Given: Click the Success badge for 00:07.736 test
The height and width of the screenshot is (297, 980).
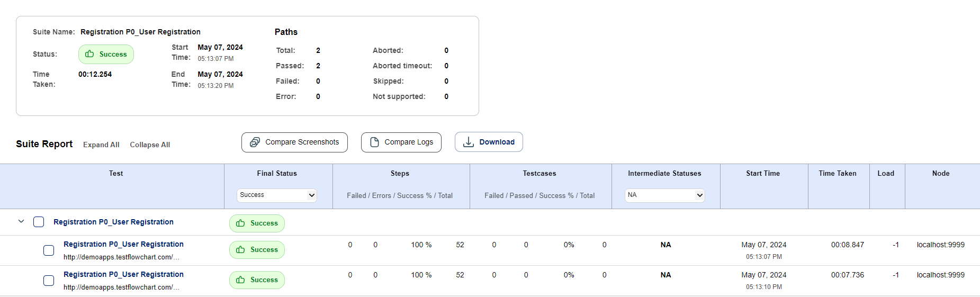Looking at the screenshot, I should 257,280.
